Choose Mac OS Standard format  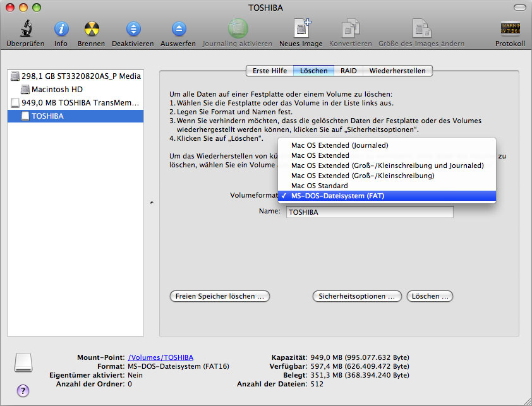point(387,186)
